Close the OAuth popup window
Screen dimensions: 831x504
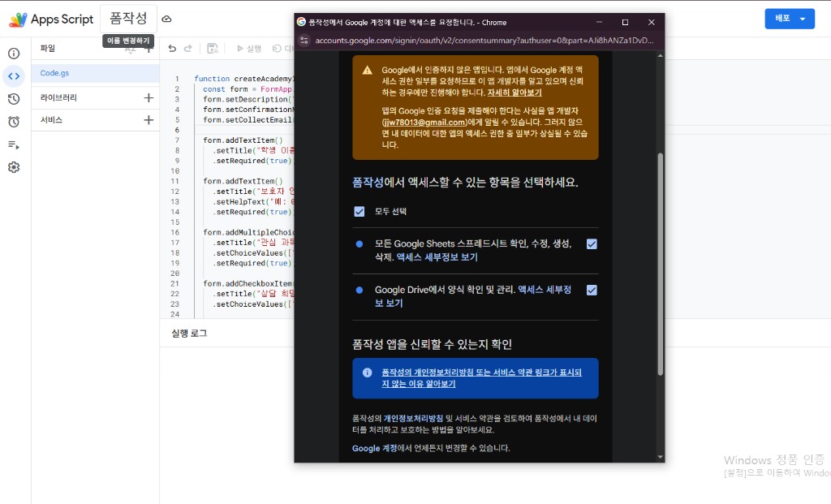[x=652, y=22]
